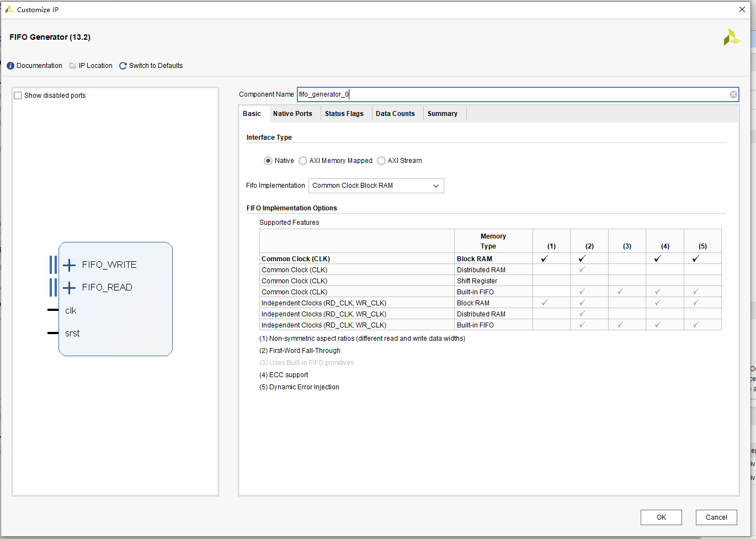Viewport: 756px width, 539px height.
Task: Click the clk port in the block diagram
Action: coord(71,311)
